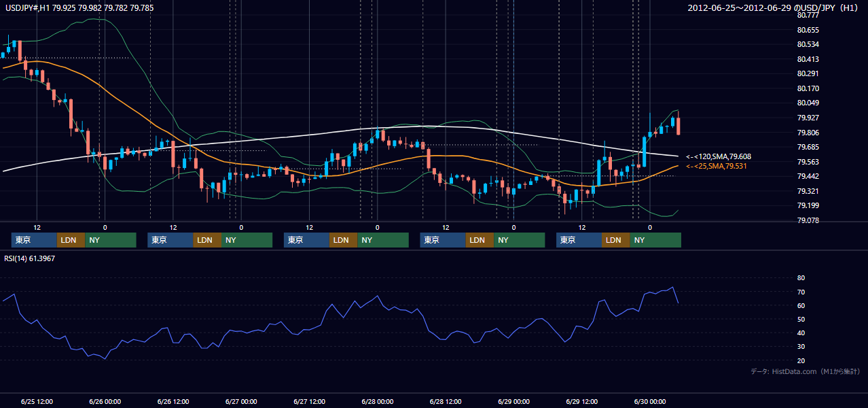
Task: Click price axis label 80.170
Action: click(x=808, y=88)
